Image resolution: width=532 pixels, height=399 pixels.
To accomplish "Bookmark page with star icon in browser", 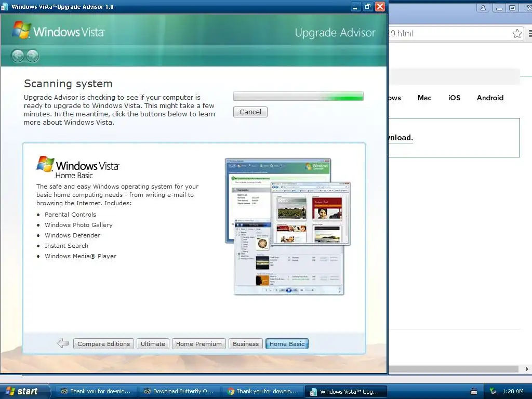I will (517, 33).
